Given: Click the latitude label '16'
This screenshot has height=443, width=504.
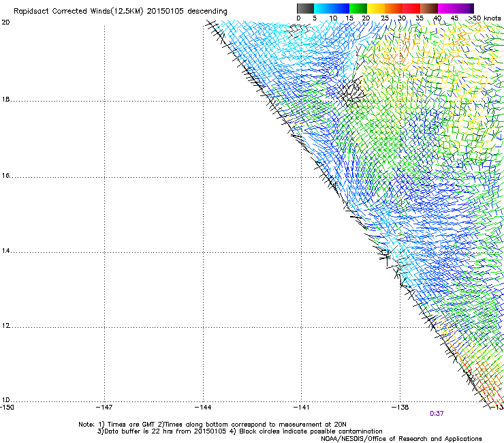Looking at the screenshot, I should tap(5, 175).
